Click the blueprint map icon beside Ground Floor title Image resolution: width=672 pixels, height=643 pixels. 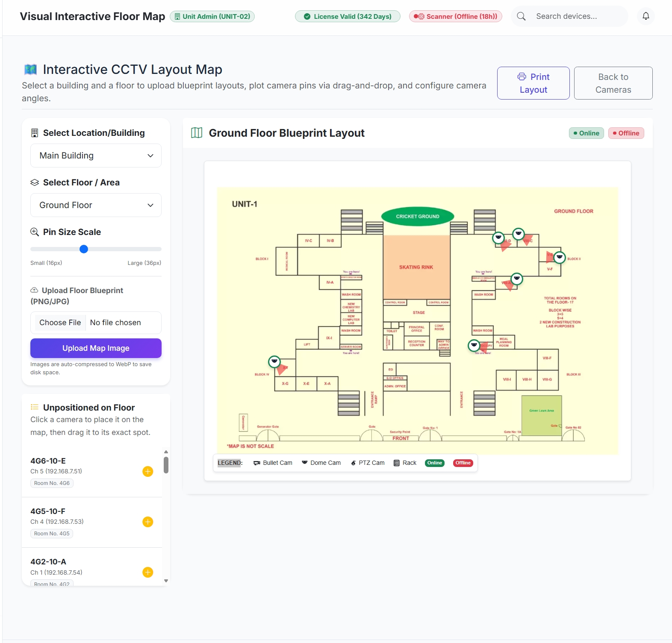pyautogui.click(x=197, y=133)
